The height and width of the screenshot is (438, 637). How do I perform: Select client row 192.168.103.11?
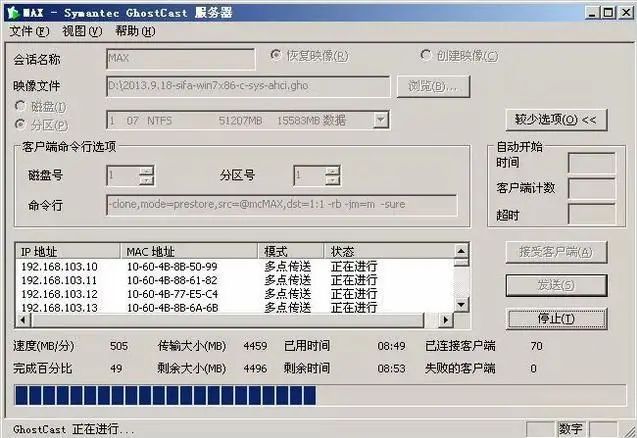59,280
